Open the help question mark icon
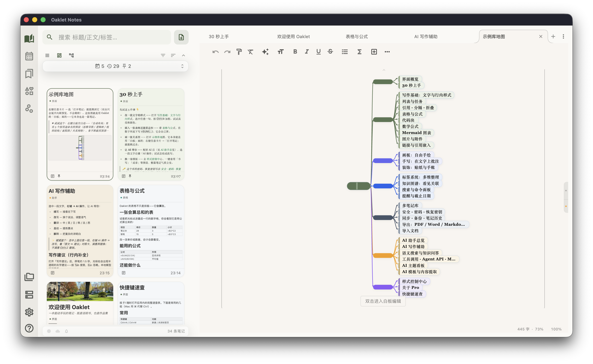 [x=29, y=328]
